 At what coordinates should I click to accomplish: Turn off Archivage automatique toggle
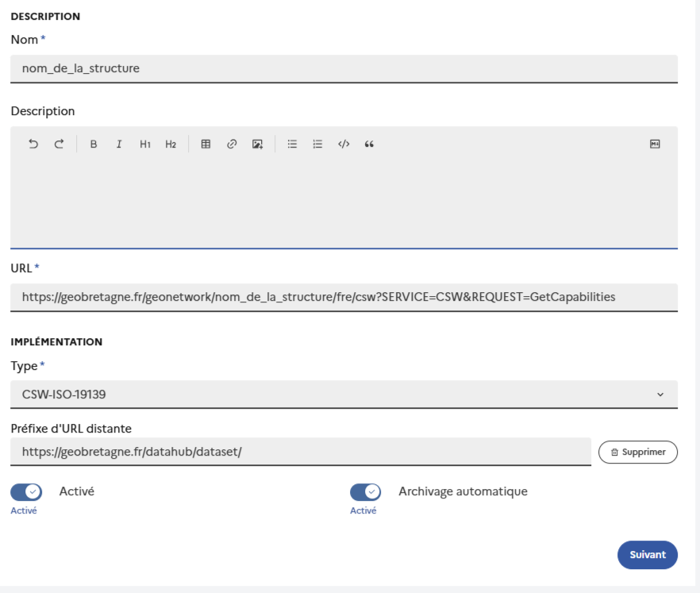(365, 492)
